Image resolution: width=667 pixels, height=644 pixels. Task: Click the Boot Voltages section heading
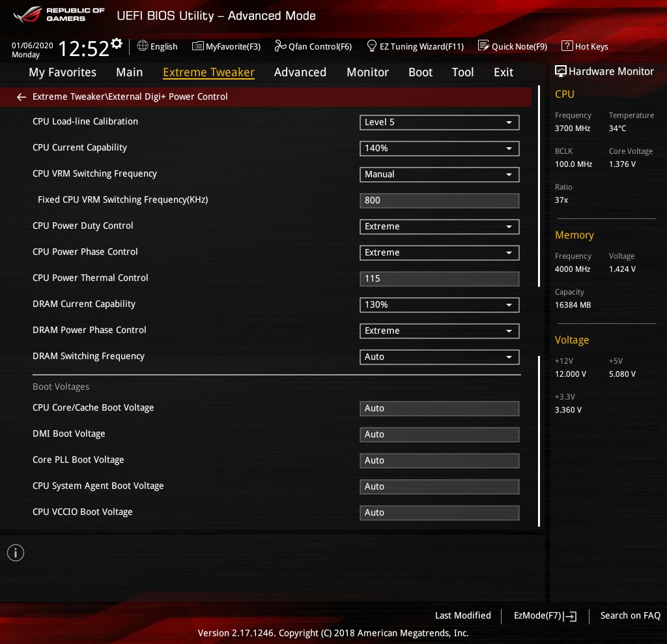(61, 387)
